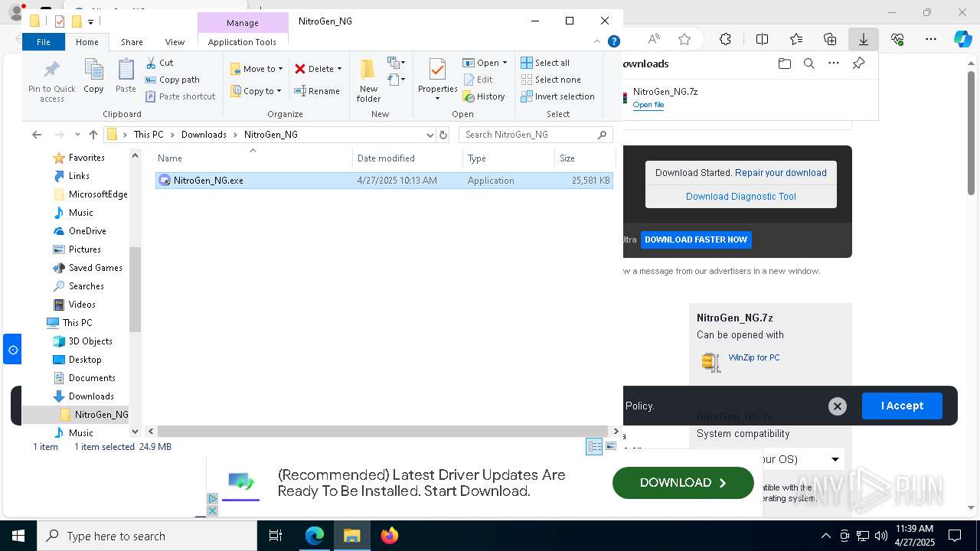Click the Download Diagnostic Tool link
This screenshot has height=551, width=980.
[741, 197]
